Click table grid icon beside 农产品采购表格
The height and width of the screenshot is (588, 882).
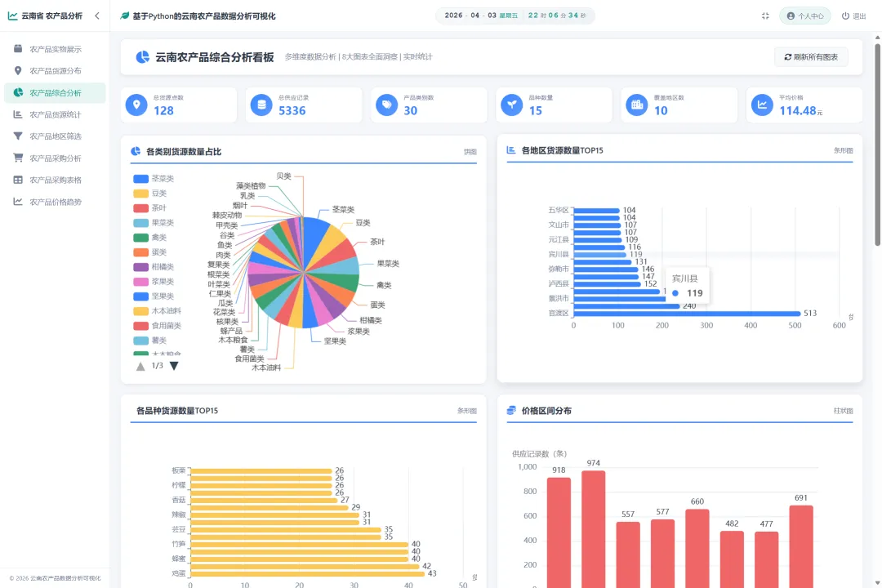(x=18, y=180)
